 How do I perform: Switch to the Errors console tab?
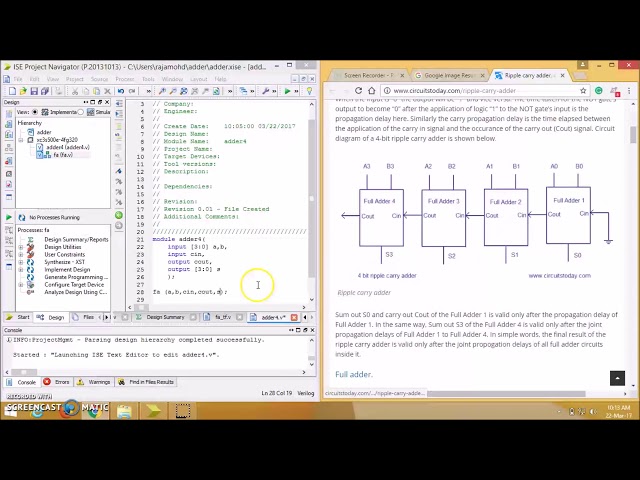tap(57, 382)
